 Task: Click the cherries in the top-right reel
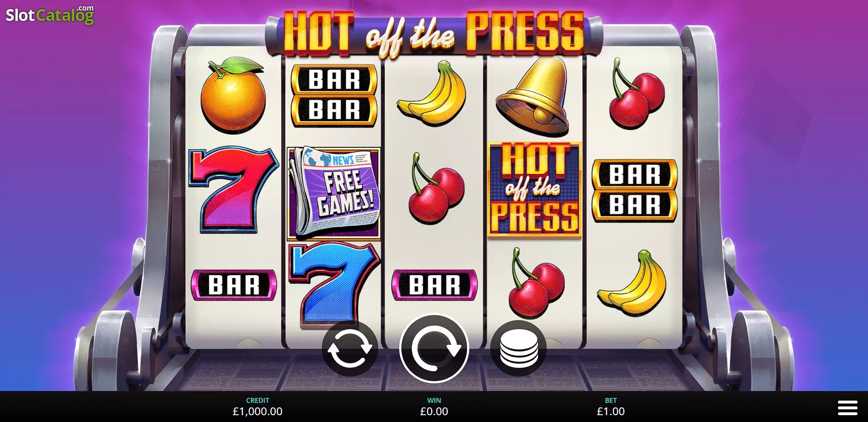click(x=636, y=94)
